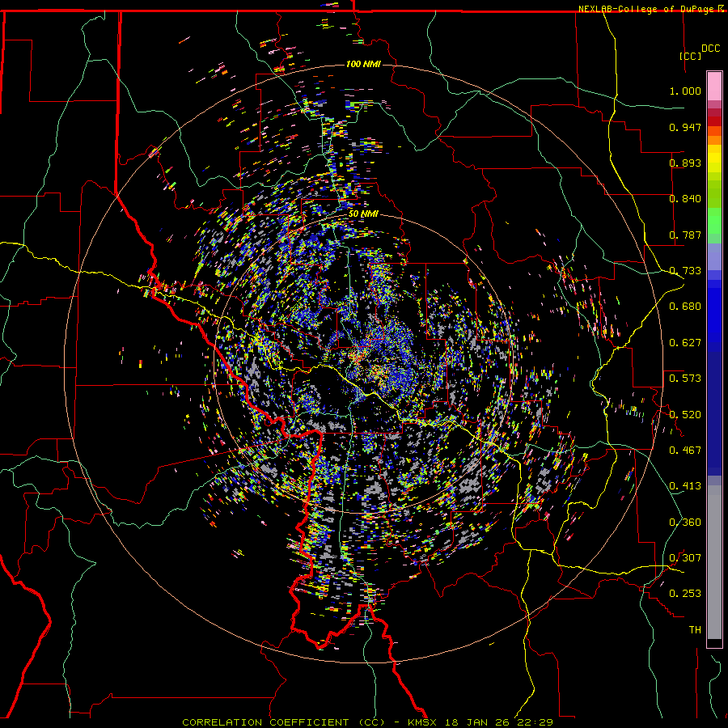Select the 0.787 legend value
This screenshot has width=728, height=728.
click(685, 235)
